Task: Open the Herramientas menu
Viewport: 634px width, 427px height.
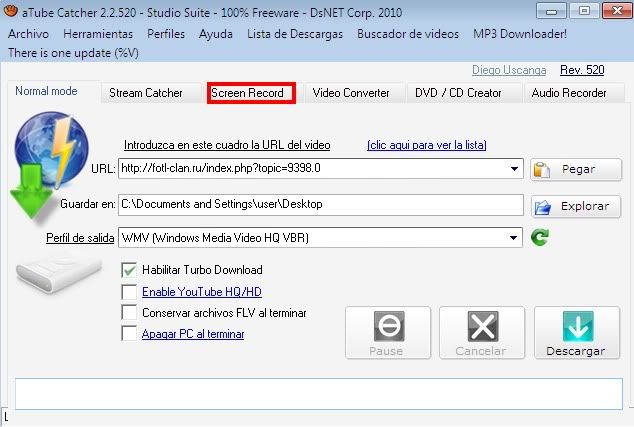Action: [x=98, y=34]
